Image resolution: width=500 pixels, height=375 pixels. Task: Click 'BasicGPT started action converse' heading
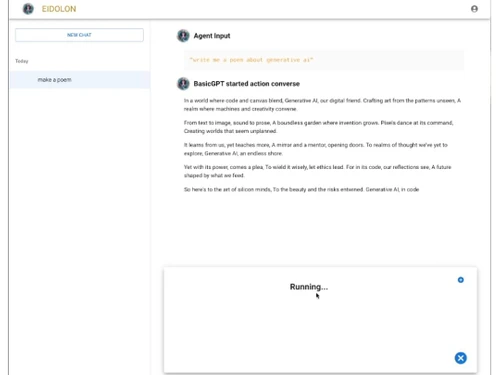pos(246,84)
